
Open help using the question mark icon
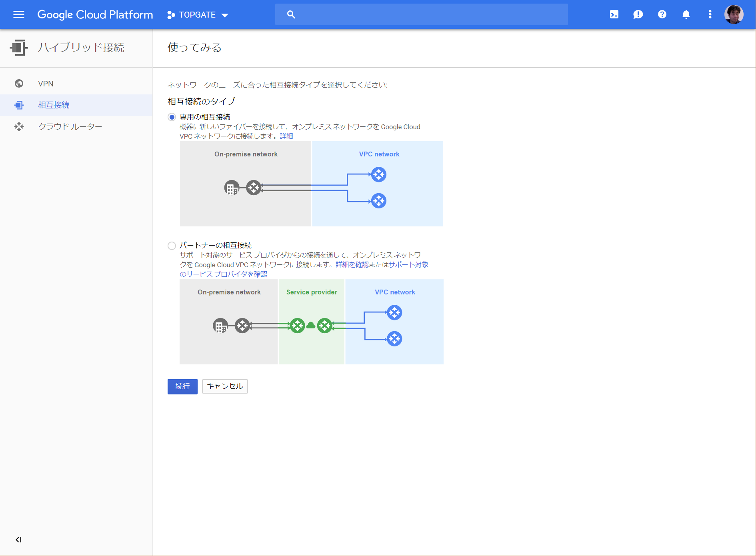tap(662, 14)
